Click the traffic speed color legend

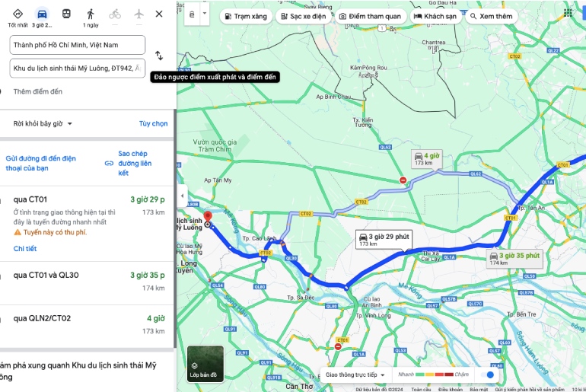point(435,374)
